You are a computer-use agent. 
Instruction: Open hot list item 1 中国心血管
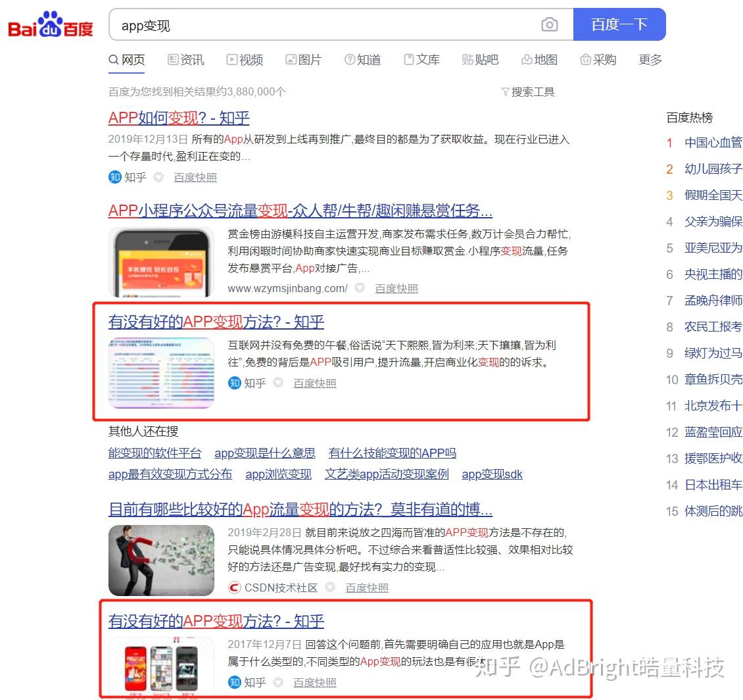pyautogui.click(x=713, y=142)
